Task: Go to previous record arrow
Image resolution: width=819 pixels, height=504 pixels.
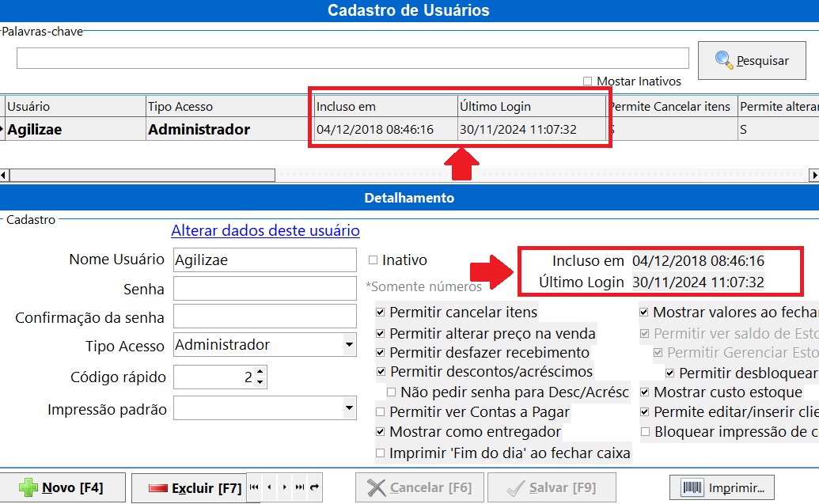Action: [x=270, y=488]
